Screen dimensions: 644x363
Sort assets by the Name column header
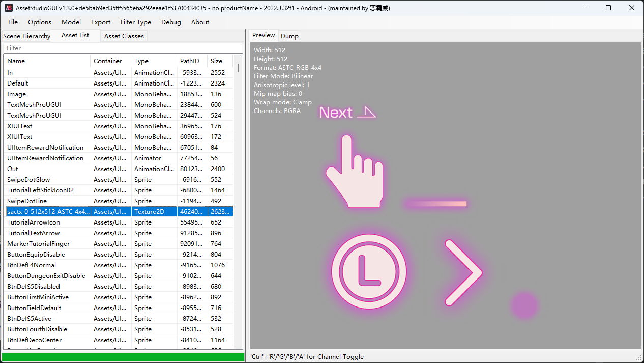pyautogui.click(x=48, y=61)
